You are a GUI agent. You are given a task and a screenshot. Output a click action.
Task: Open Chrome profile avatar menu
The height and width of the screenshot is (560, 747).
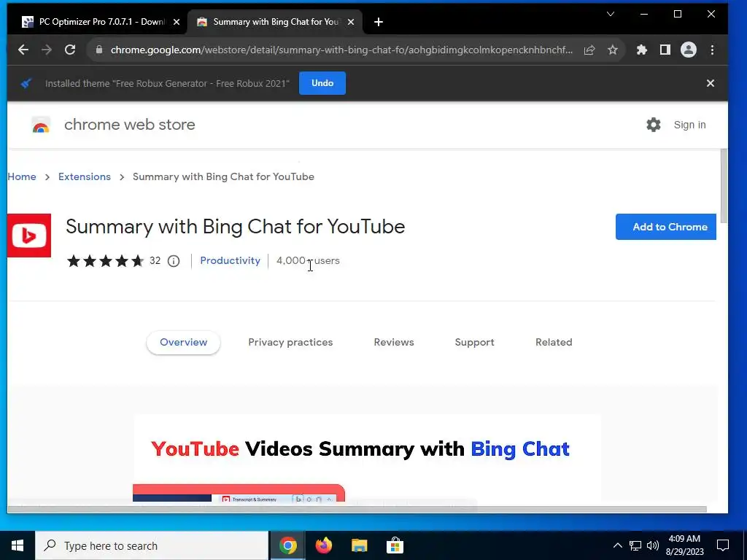point(689,50)
